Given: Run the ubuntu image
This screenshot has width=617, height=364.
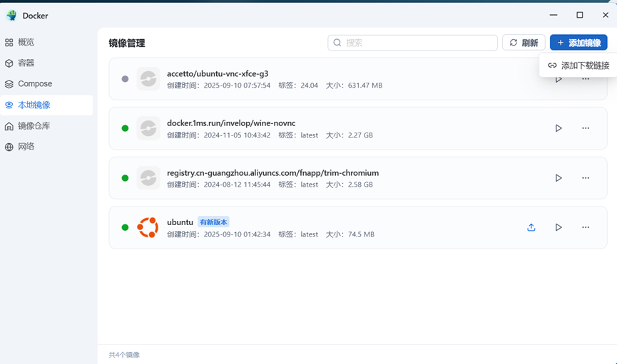Looking at the screenshot, I should pyautogui.click(x=559, y=227).
